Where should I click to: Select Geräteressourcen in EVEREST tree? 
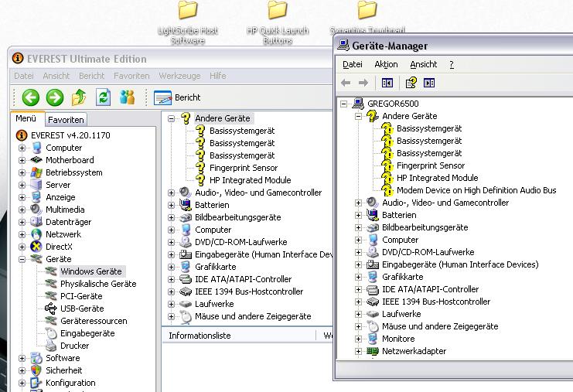(94, 321)
